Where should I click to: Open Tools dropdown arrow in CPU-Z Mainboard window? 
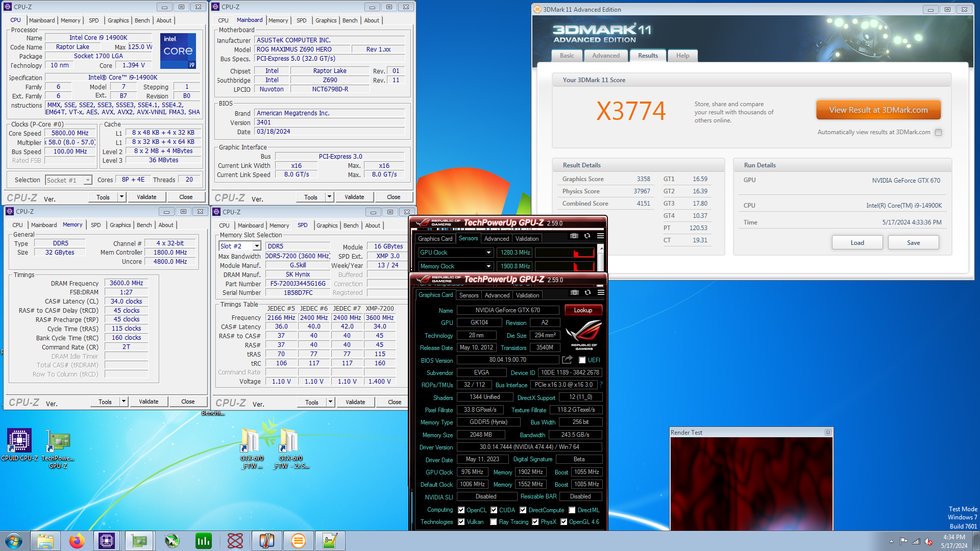(x=329, y=197)
